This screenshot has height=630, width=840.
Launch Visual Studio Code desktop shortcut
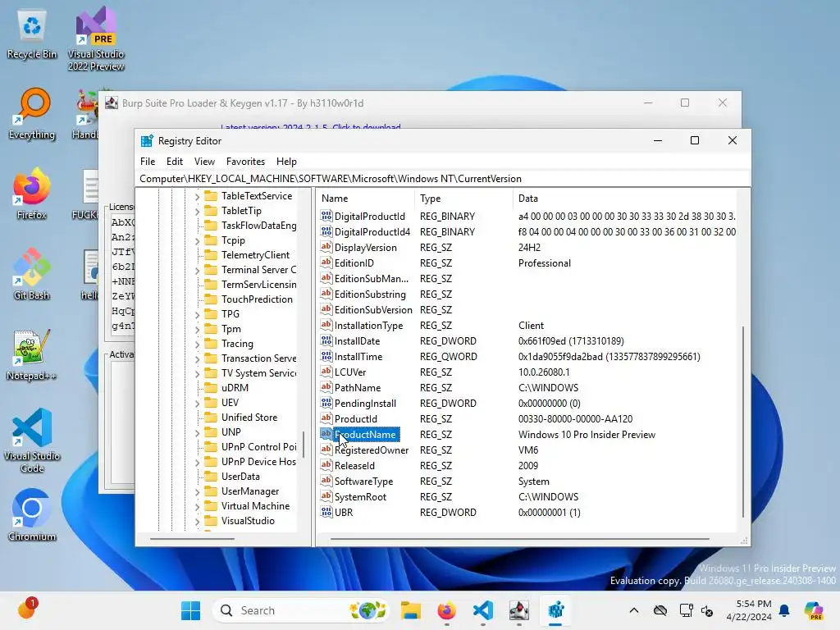[32, 441]
